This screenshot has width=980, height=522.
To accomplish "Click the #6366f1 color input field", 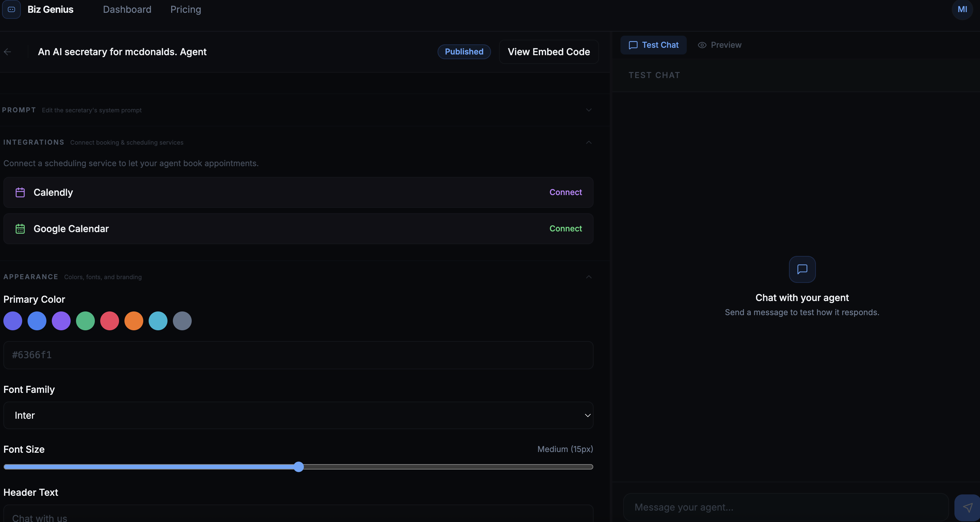I will 298,355.
